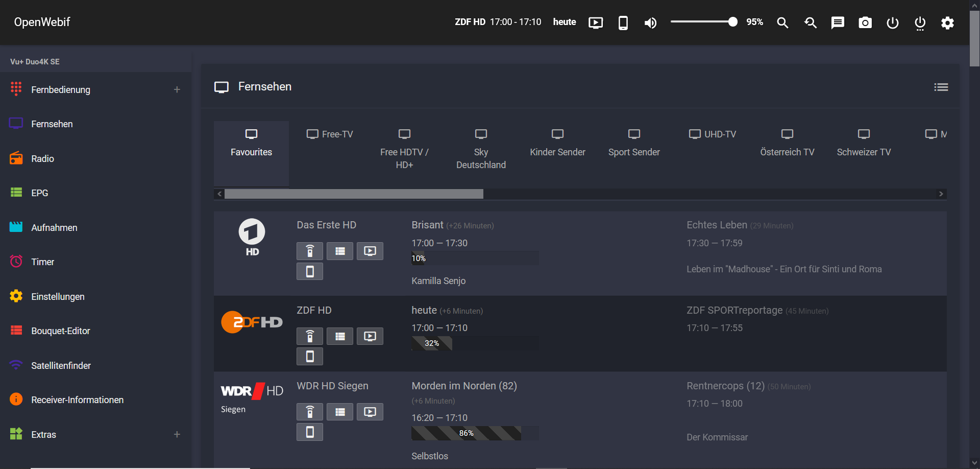Expand the Extras sidebar section

pyautogui.click(x=177, y=434)
